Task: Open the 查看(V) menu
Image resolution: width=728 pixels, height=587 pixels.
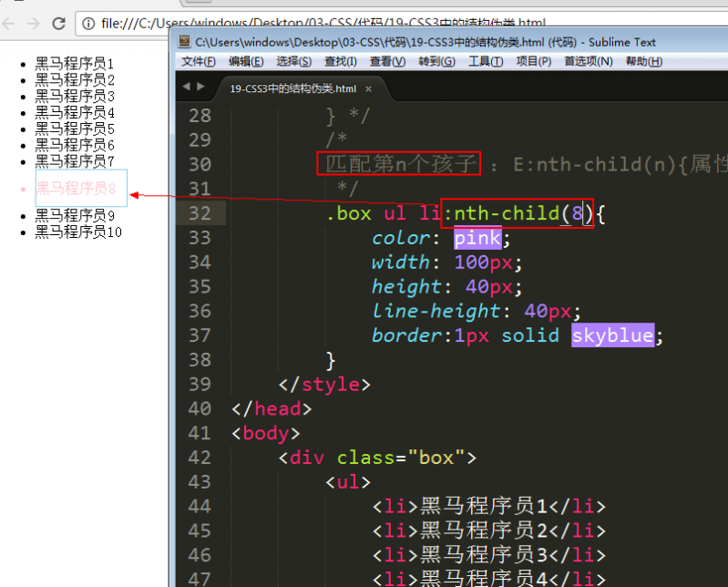Action: click(387, 61)
